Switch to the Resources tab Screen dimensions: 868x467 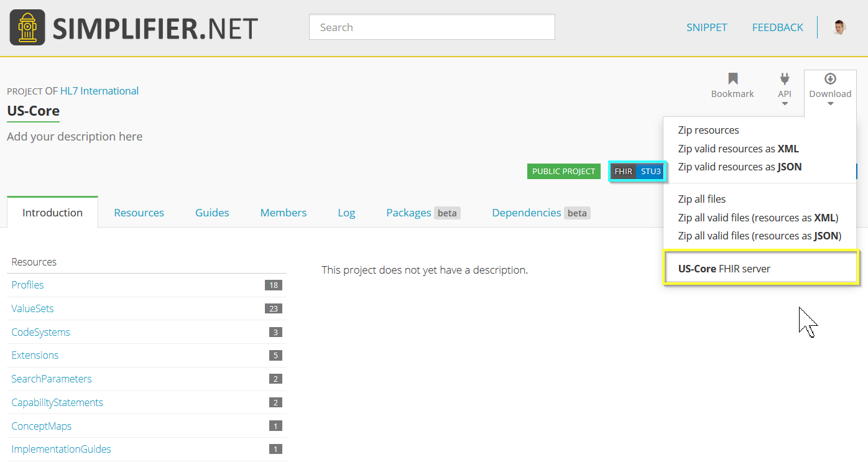coord(139,213)
